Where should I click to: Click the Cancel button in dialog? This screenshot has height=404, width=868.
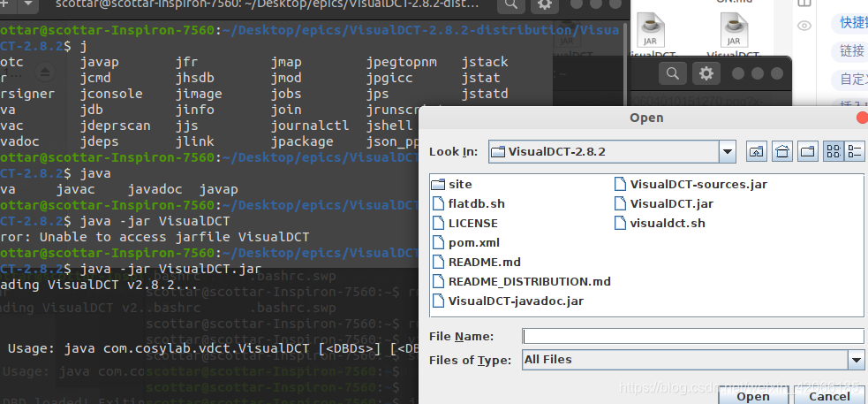(829, 396)
